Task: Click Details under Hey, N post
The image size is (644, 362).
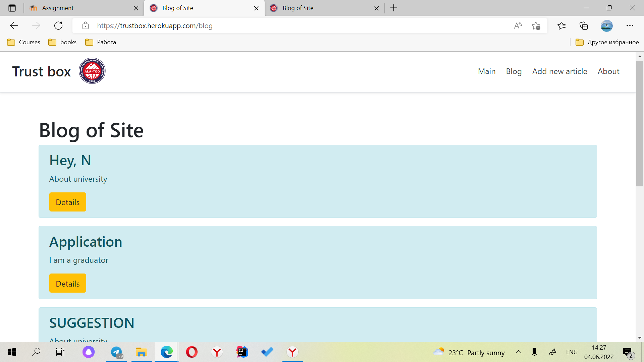Action: point(67,202)
